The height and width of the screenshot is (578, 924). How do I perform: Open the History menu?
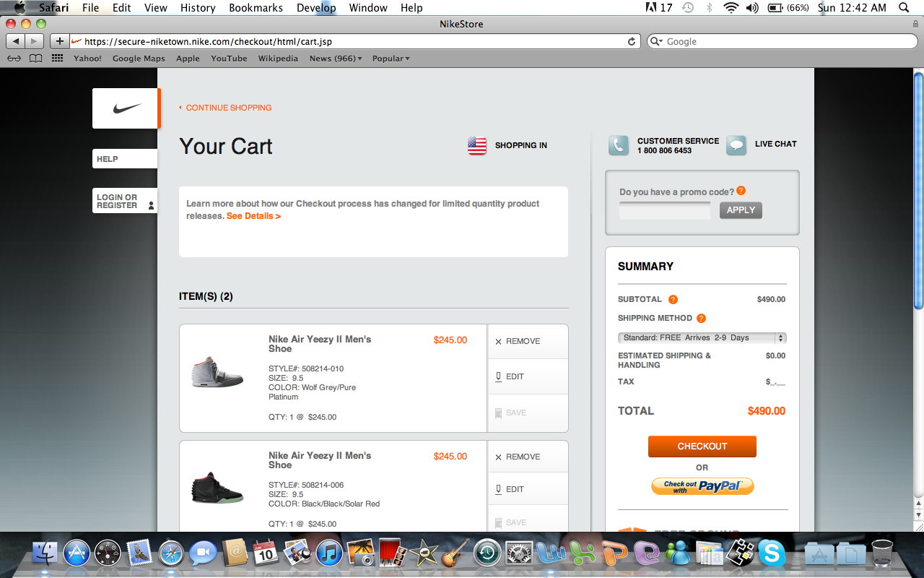198,8
